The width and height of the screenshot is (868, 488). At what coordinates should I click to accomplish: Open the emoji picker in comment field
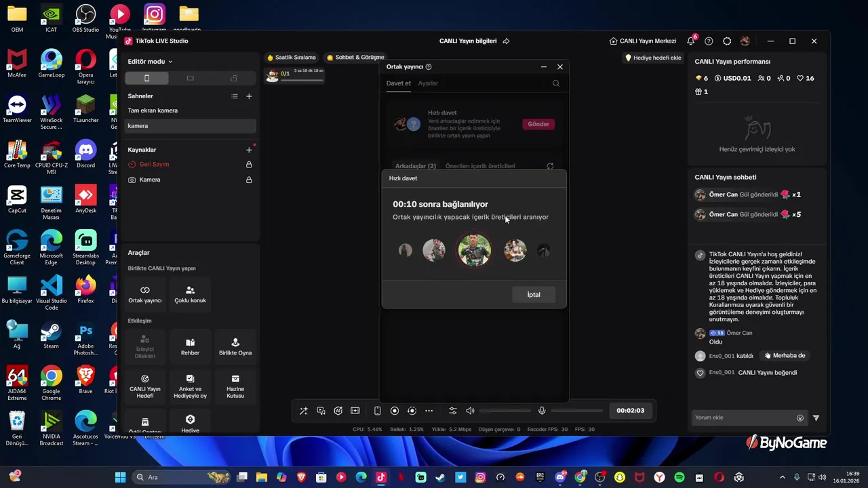pyautogui.click(x=800, y=418)
